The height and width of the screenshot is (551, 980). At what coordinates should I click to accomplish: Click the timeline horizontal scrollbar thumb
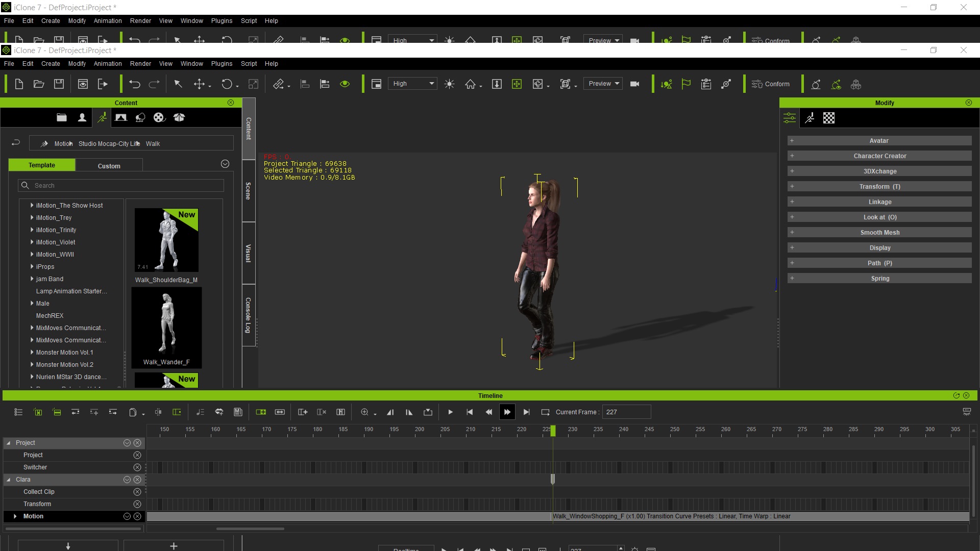(250, 529)
